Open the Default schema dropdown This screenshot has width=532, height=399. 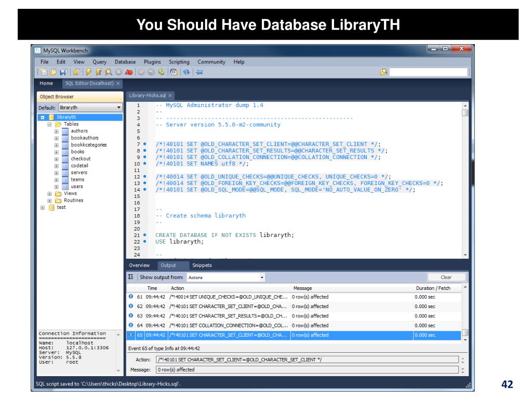(x=90, y=108)
